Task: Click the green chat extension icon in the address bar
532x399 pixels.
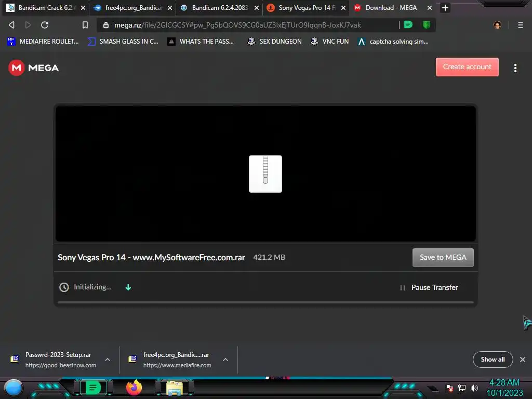Action: (x=408, y=24)
